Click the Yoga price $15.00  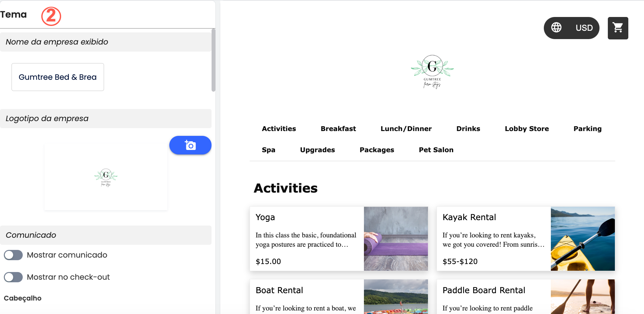[268, 261]
